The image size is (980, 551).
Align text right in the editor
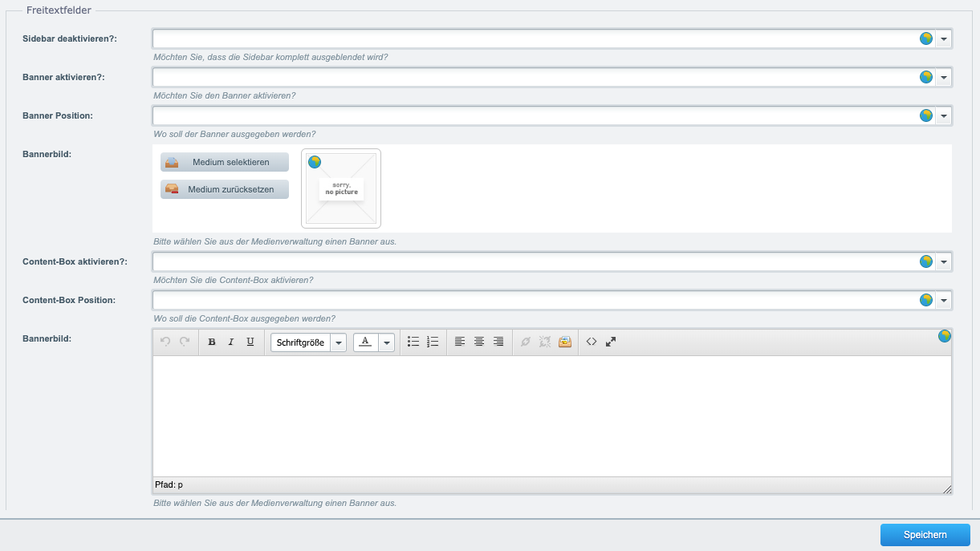click(x=498, y=342)
